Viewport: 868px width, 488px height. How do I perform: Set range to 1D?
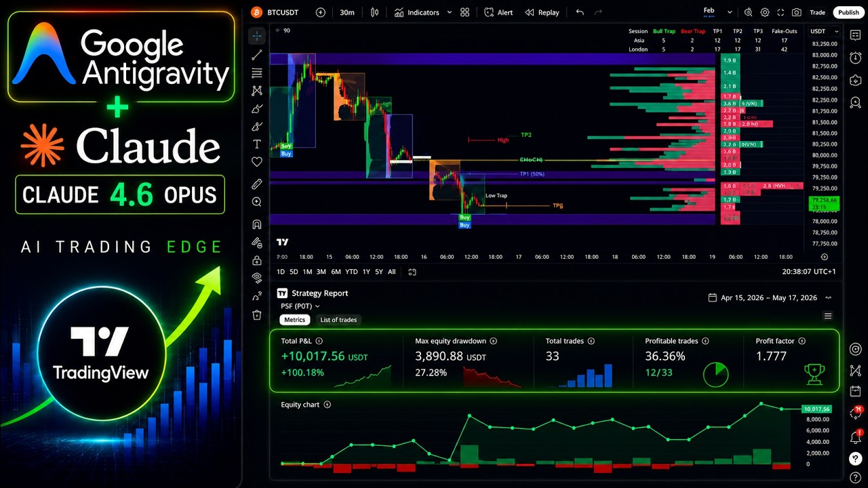point(281,272)
